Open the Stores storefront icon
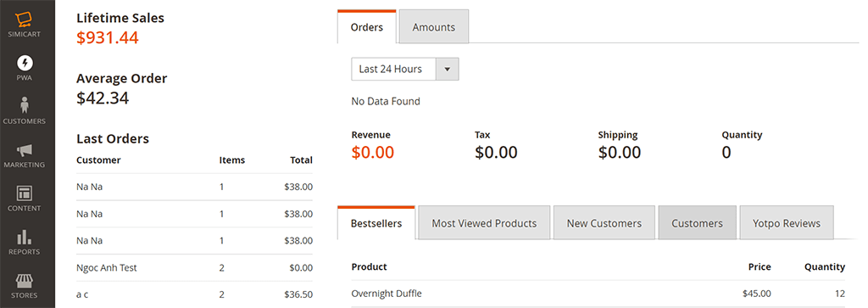The height and width of the screenshot is (308, 868). [x=25, y=280]
